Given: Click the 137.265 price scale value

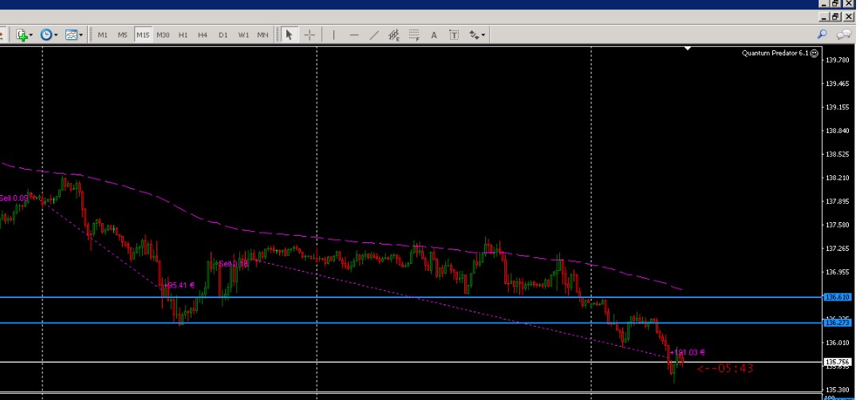Looking at the screenshot, I should [837, 249].
